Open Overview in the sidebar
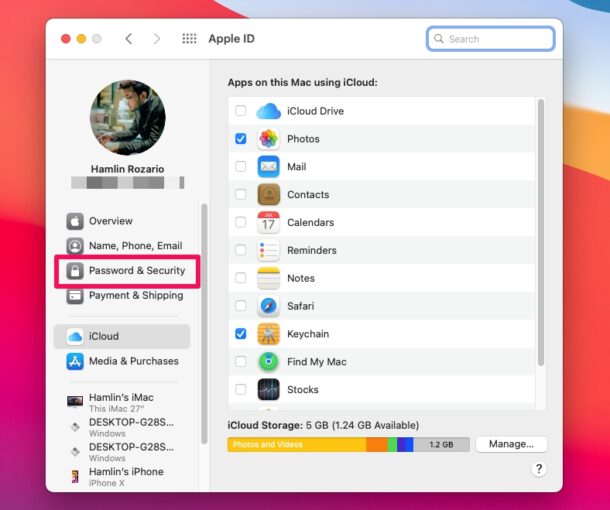The image size is (610, 510). pyautogui.click(x=122, y=221)
